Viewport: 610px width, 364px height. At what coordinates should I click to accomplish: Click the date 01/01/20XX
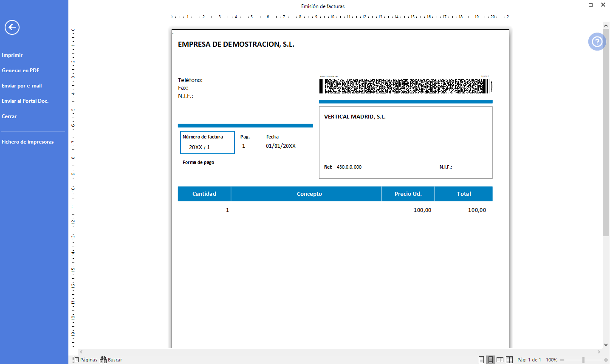[x=281, y=146]
